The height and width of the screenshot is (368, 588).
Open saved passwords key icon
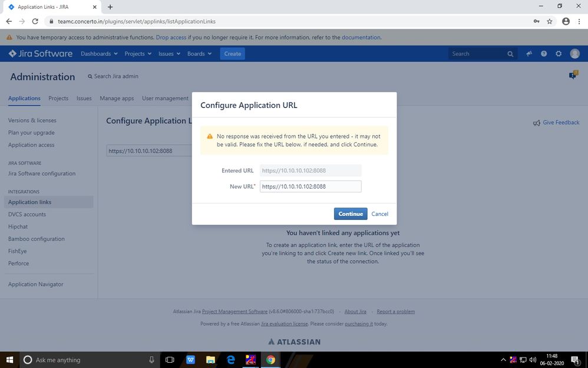[x=537, y=21]
